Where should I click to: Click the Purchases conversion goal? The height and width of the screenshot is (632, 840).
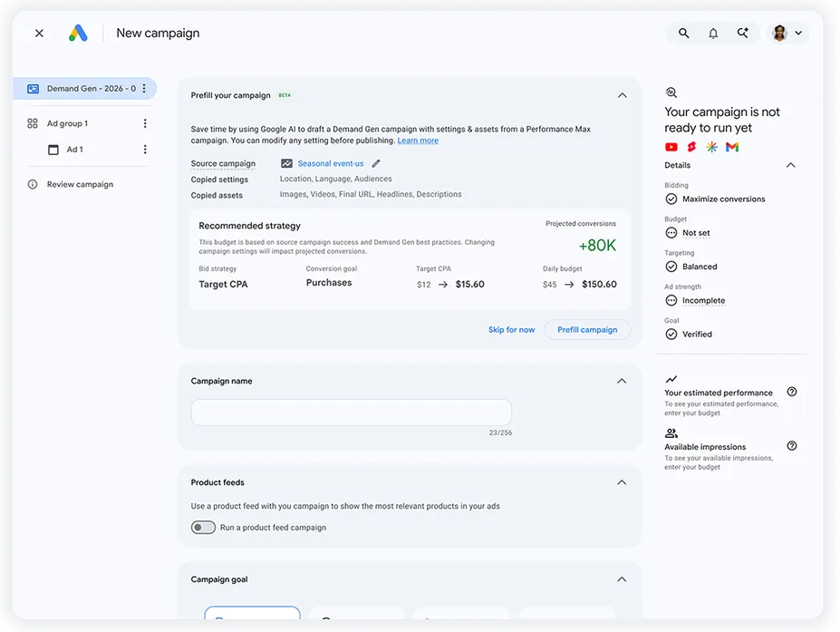329,283
